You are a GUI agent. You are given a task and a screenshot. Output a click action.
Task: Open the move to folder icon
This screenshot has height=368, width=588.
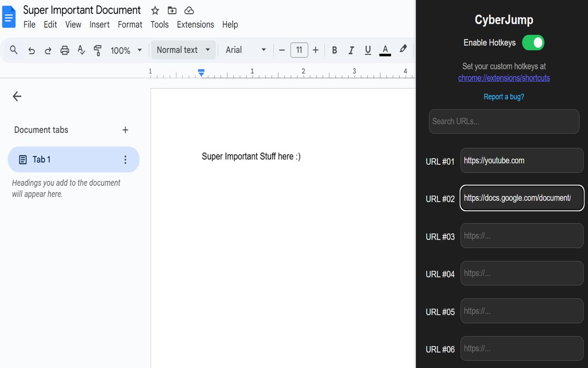(172, 11)
